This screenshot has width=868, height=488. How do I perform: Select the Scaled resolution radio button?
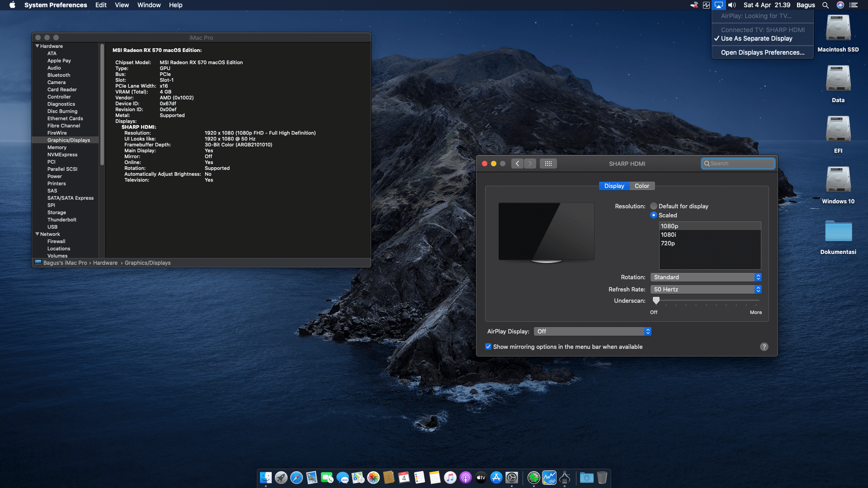654,215
